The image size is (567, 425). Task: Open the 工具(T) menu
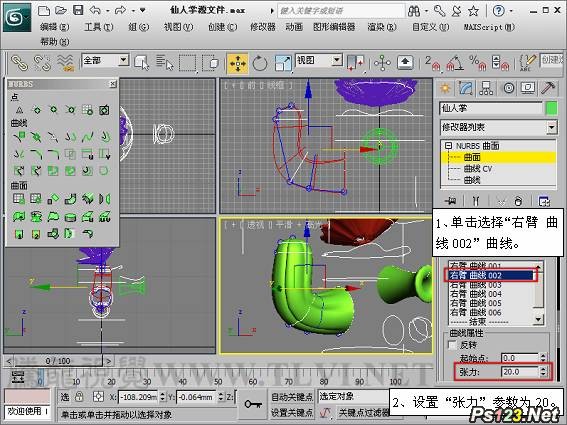[x=99, y=27]
